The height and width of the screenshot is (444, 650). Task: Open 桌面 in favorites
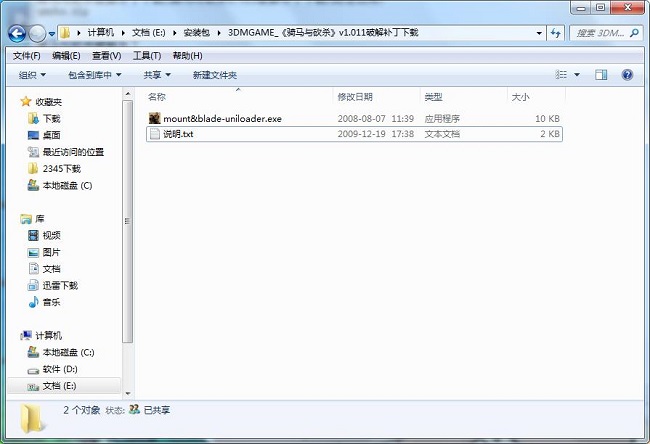[x=51, y=135]
